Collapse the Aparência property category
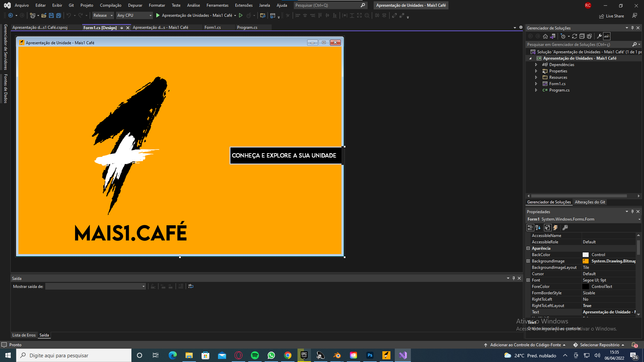 click(x=528, y=248)
